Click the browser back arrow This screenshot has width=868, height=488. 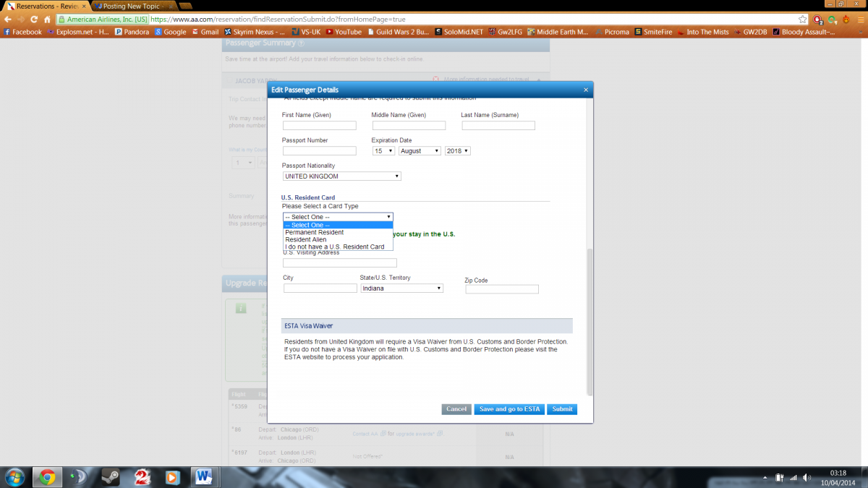coord(7,20)
